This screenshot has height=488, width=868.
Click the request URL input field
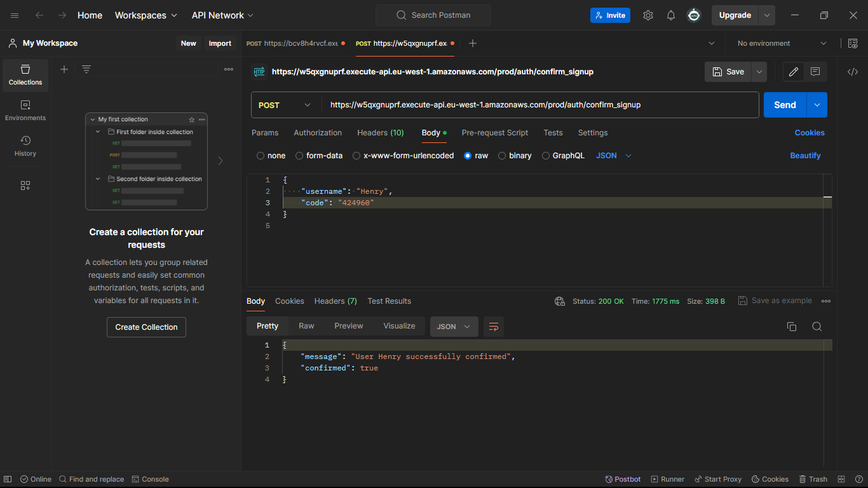(540, 105)
